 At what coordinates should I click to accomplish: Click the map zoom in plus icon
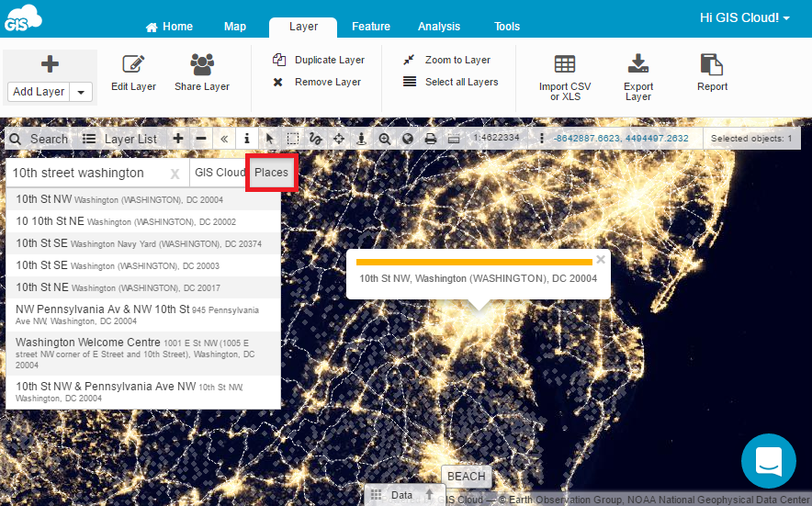pos(178,139)
